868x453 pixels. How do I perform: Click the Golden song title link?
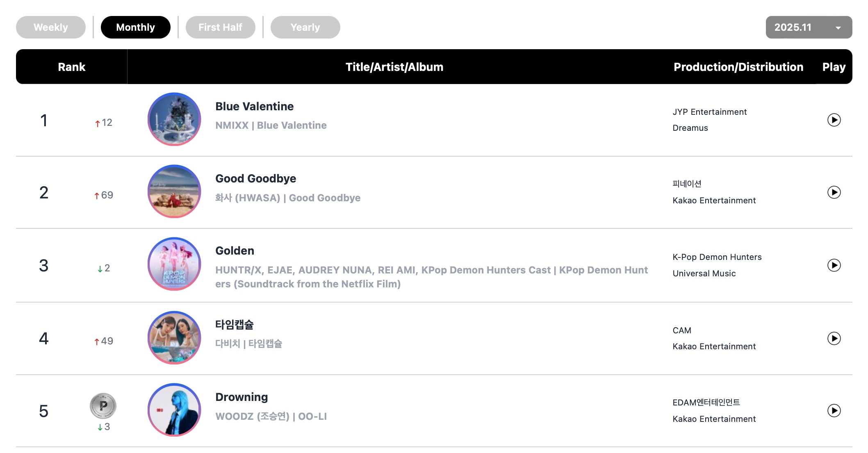[235, 251]
